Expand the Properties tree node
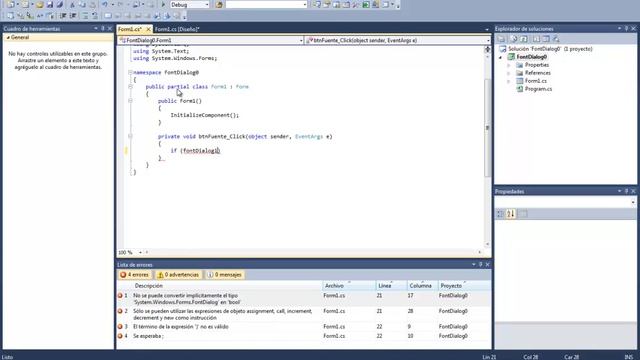This screenshot has height=360, width=640. click(x=509, y=65)
